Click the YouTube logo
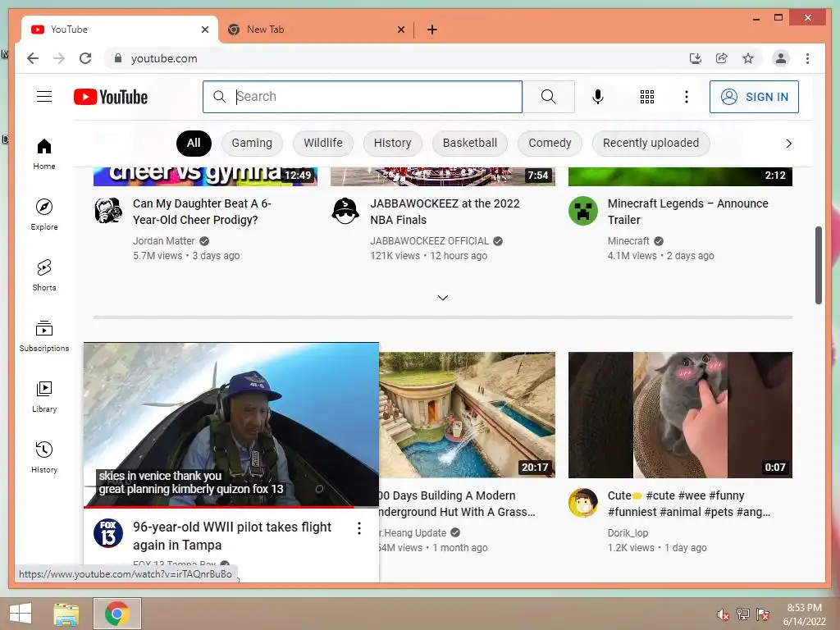The height and width of the screenshot is (630, 840). tap(111, 97)
